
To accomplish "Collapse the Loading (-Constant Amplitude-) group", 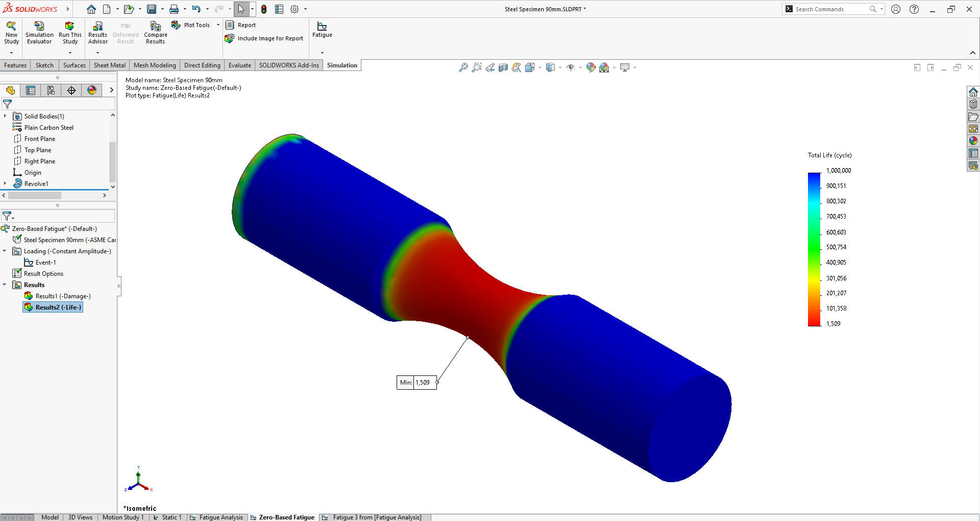I will pos(5,251).
